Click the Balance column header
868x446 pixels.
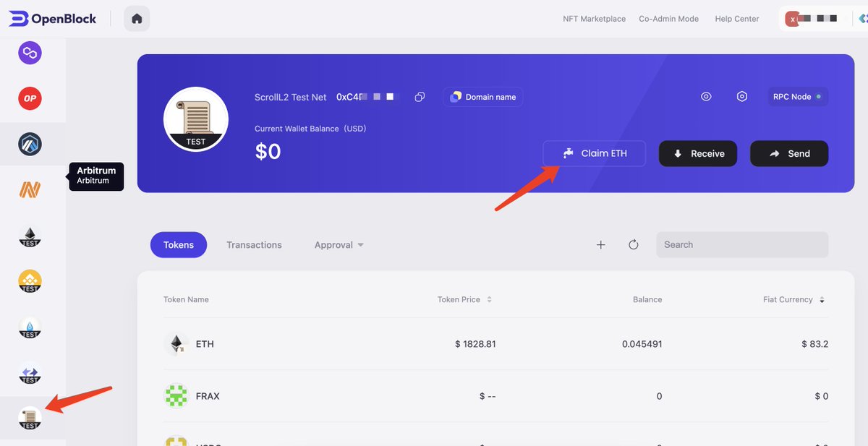[647, 299]
